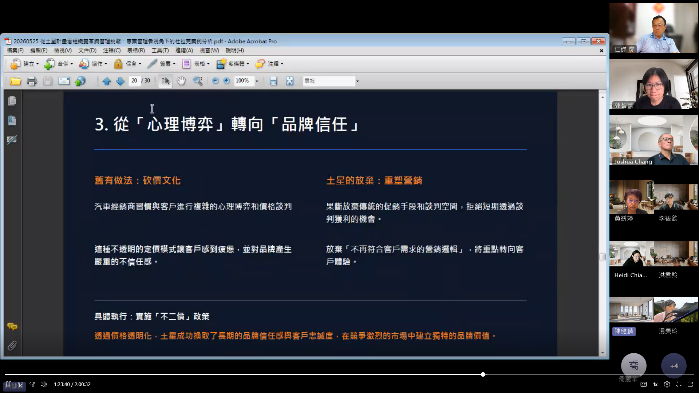The image size is (699, 393).
Task: Click the orange heading 舊有做法：砍價文化
Action: (137, 180)
